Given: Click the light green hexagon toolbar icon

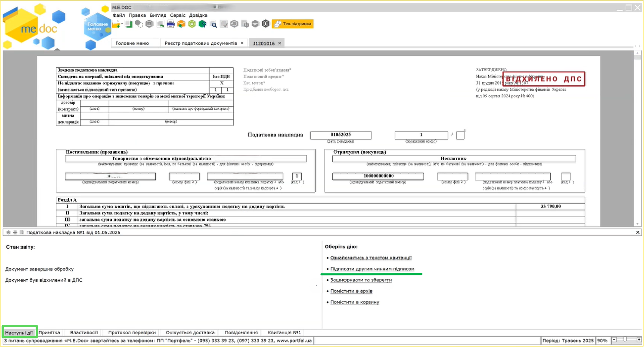Looking at the screenshot, I should point(192,24).
